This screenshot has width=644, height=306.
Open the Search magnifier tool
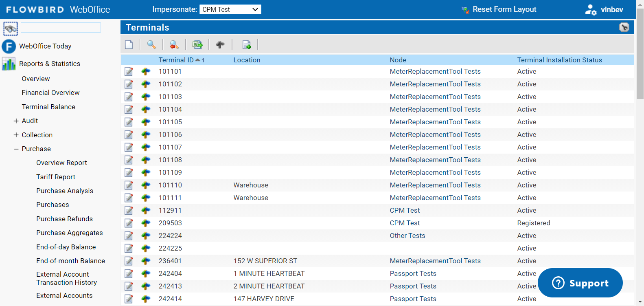pos(151,44)
